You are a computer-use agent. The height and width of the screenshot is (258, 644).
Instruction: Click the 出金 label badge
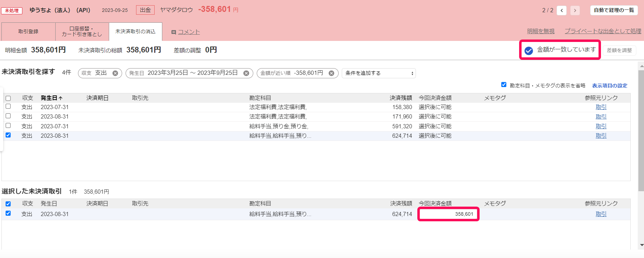(145, 10)
